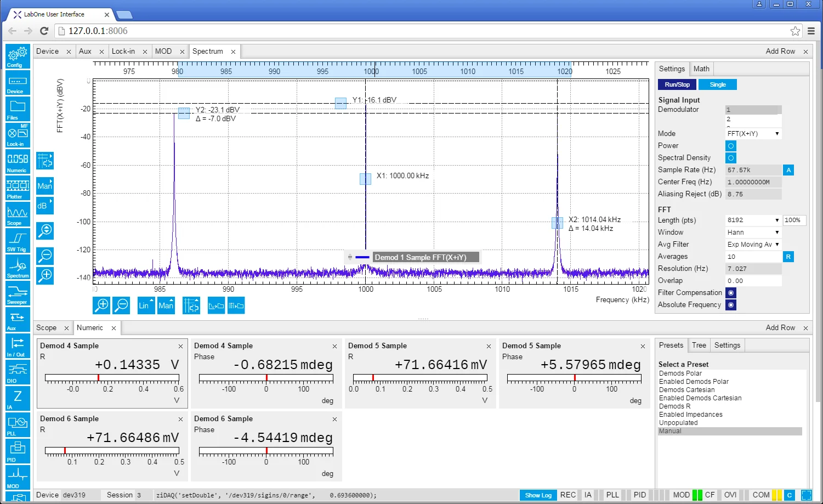Switch to the Tree tab
The height and width of the screenshot is (504, 823).
click(x=699, y=345)
